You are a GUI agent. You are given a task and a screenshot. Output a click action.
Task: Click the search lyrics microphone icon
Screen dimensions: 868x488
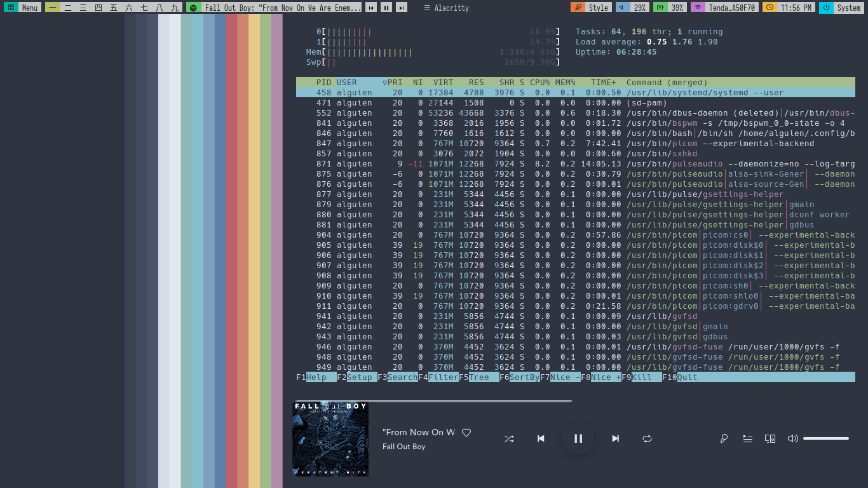click(724, 438)
